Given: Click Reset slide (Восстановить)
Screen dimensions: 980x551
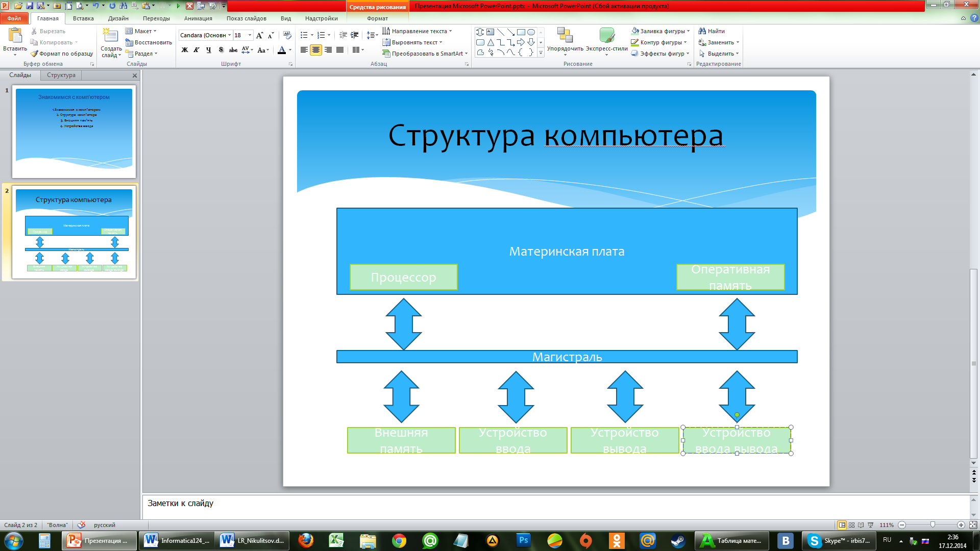Looking at the screenshot, I should [149, 42].
